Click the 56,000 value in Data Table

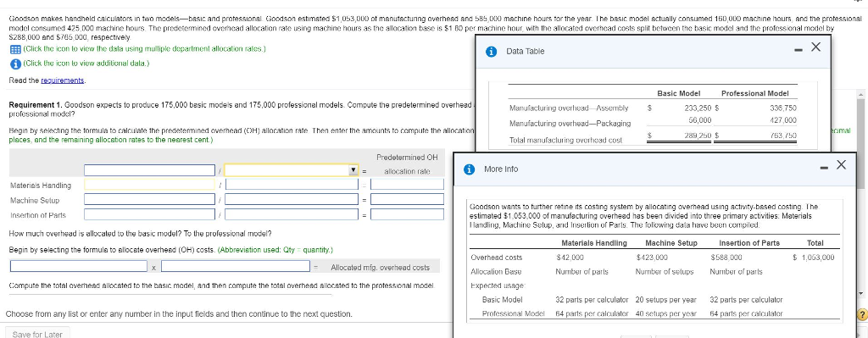pyautogui.click(x=699, y=120)
